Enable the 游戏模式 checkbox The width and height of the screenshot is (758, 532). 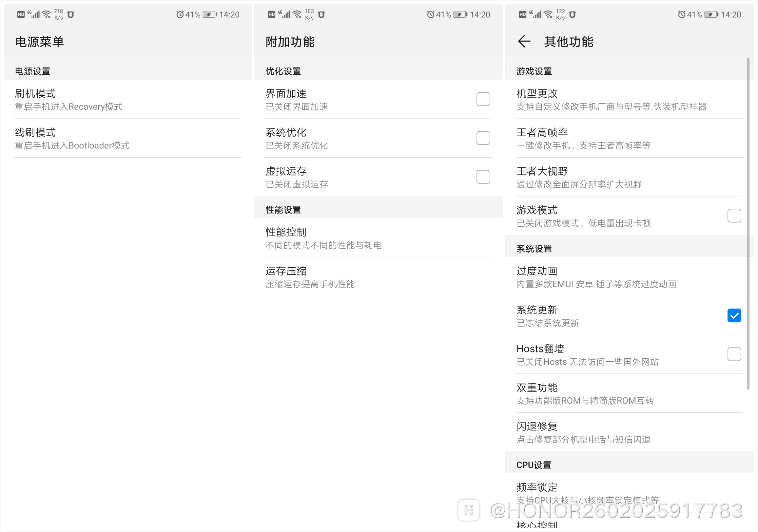734,216
